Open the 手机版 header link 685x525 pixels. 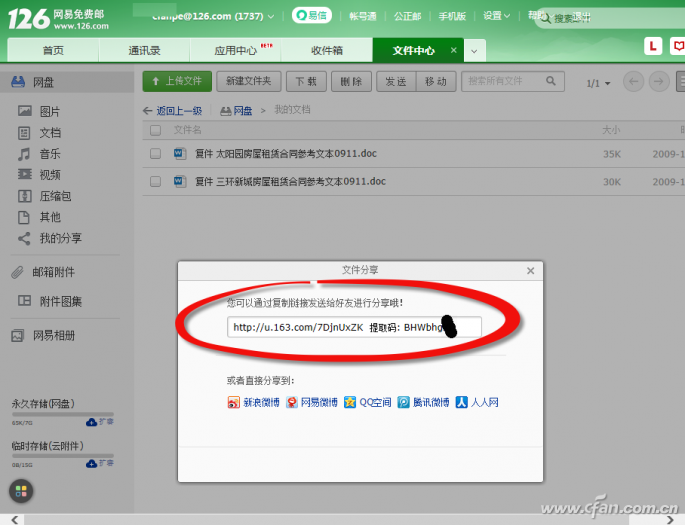point(452,16)
